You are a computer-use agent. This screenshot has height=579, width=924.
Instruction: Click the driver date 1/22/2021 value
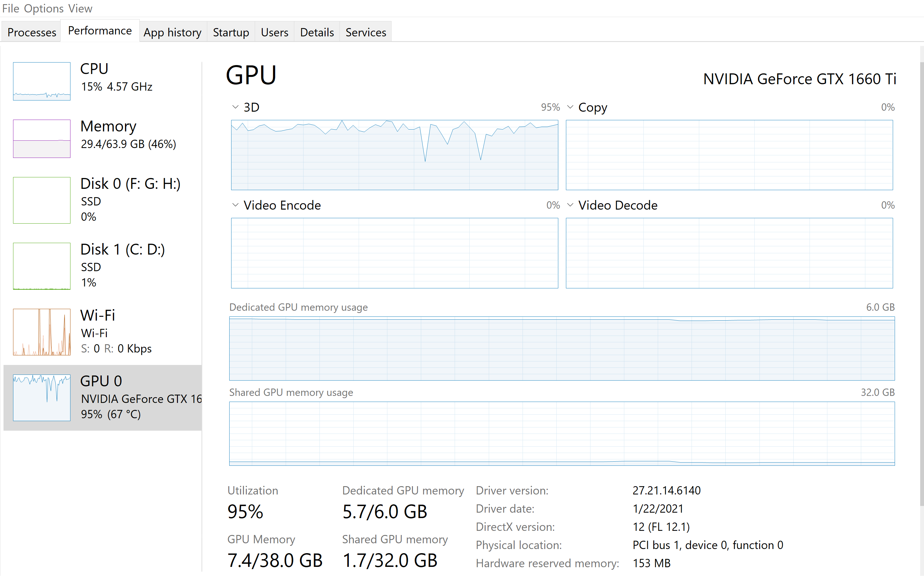pyautogui.click(x=658, y=508)
